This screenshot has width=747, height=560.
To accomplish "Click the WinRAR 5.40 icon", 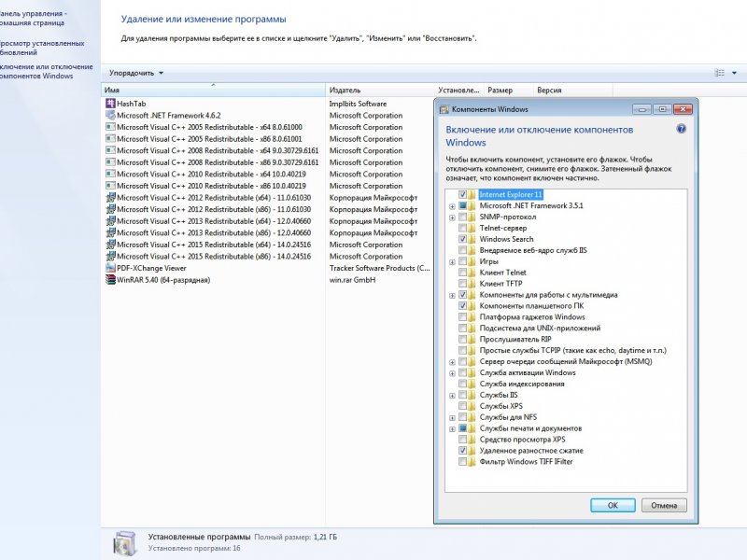I will pos(110,279).
